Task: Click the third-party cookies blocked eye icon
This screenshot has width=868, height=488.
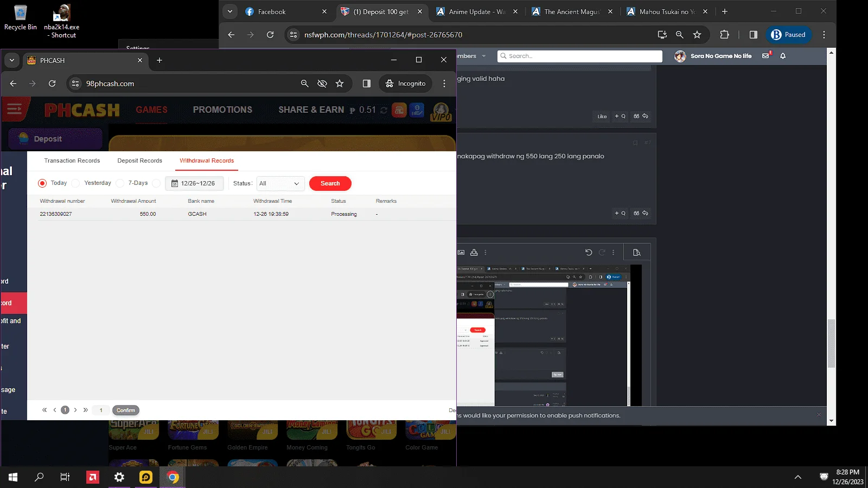Action: [x=322, y=84]
